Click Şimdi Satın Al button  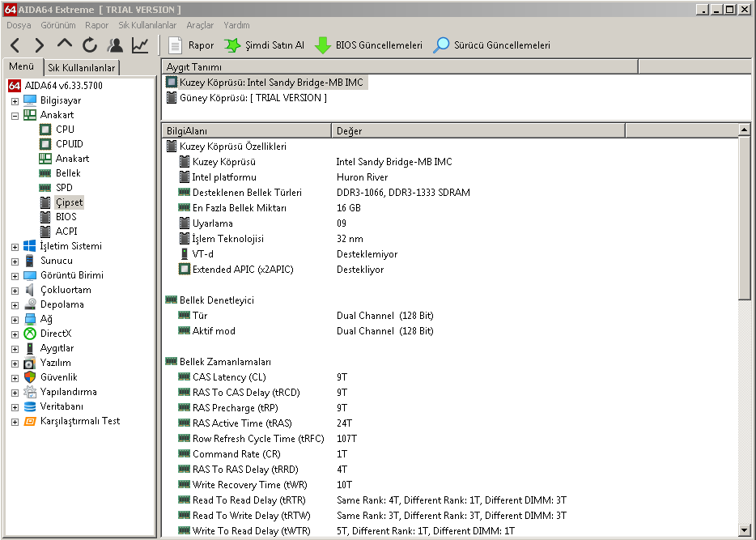click(x=264, y=45)
